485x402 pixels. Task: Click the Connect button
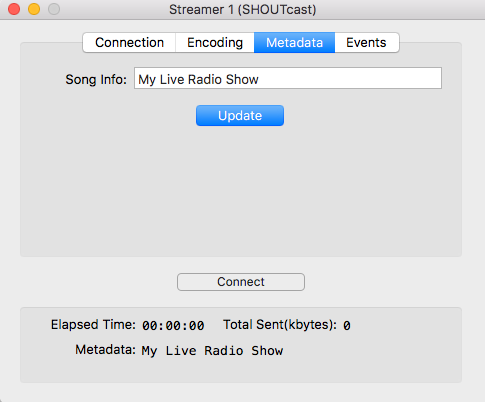241,282
